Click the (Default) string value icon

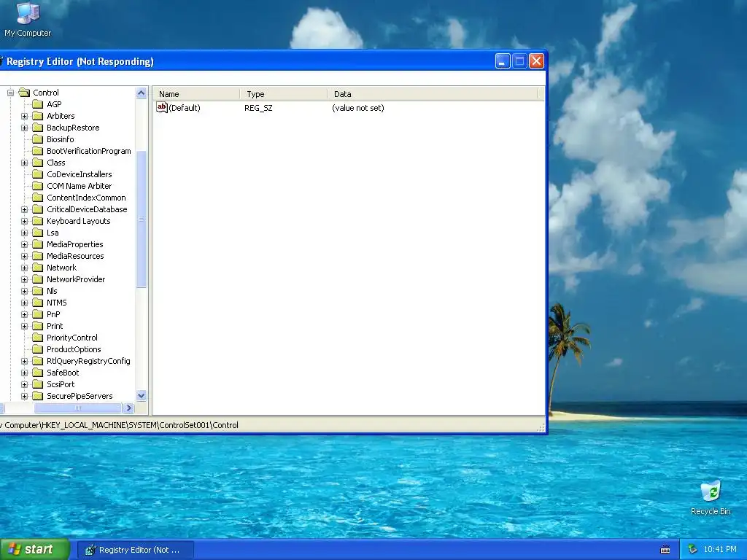pos(162,108)
